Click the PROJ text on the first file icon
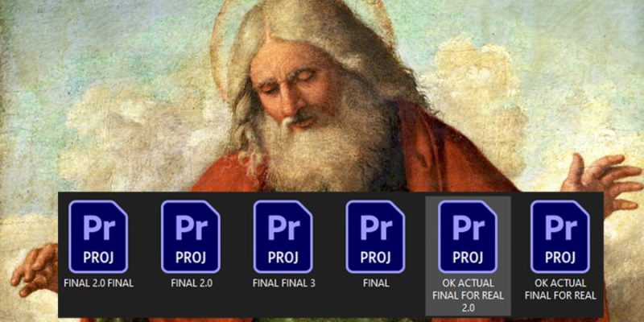644x322 pixels. click(x=98, y=257)
